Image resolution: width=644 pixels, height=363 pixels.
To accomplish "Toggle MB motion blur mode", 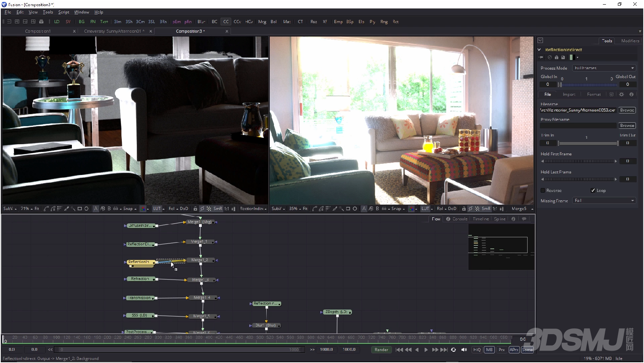I will (489, 350).
